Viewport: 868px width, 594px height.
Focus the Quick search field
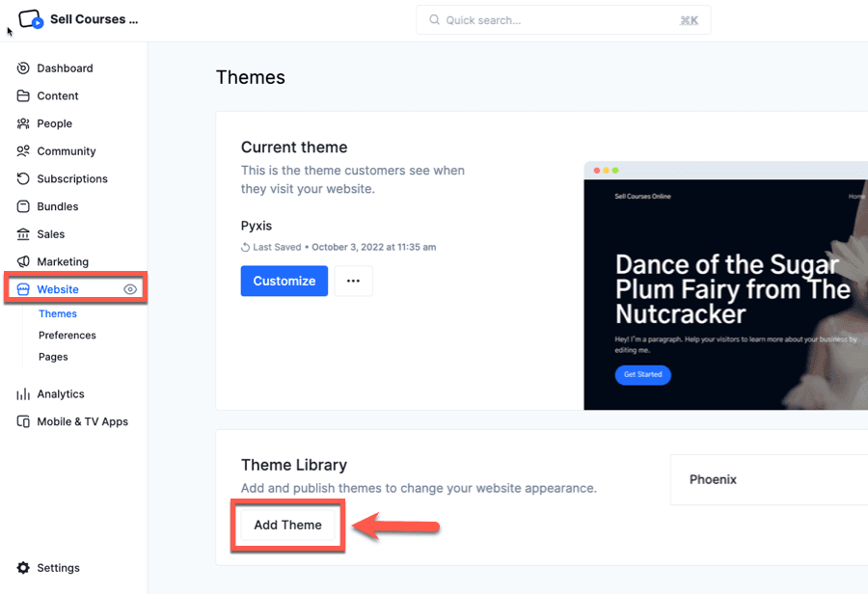point(563,20)
